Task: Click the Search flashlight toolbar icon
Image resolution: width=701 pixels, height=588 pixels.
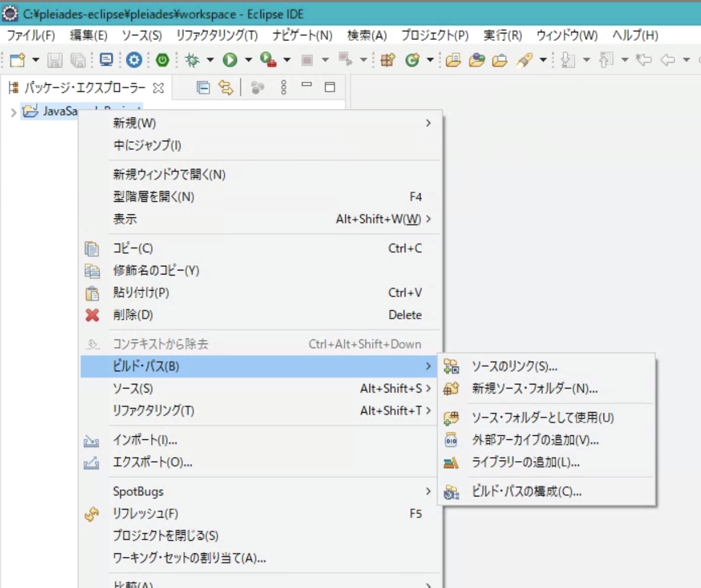Action: tap(525, 60)
